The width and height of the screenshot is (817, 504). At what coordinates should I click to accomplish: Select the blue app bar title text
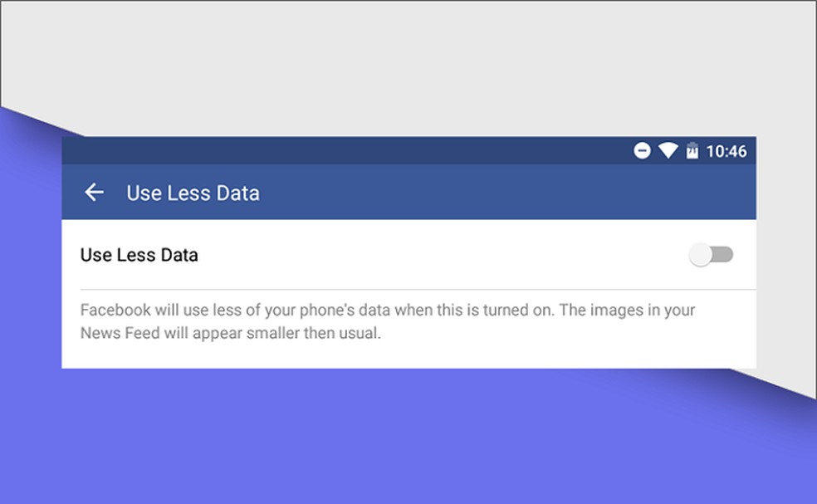193,193
